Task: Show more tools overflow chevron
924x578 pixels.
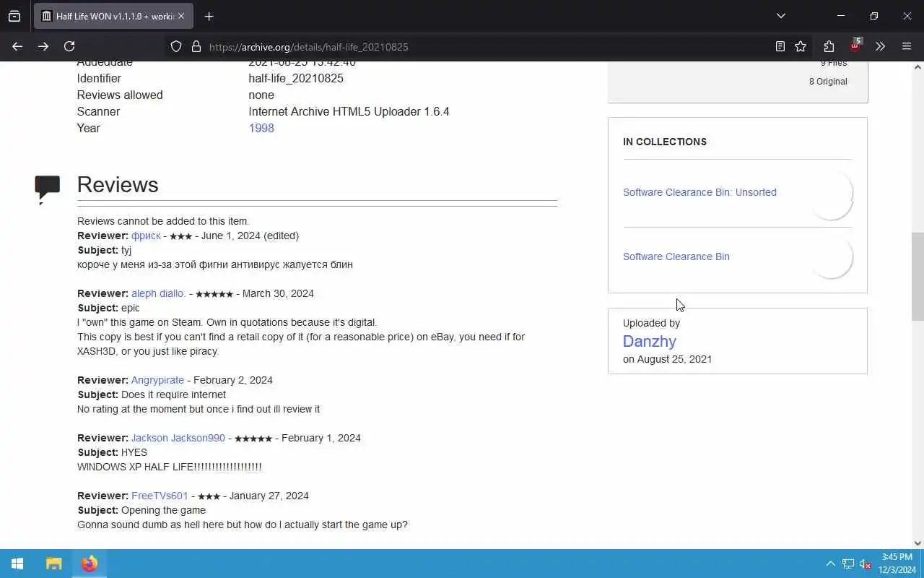Action: coord(880,46)
